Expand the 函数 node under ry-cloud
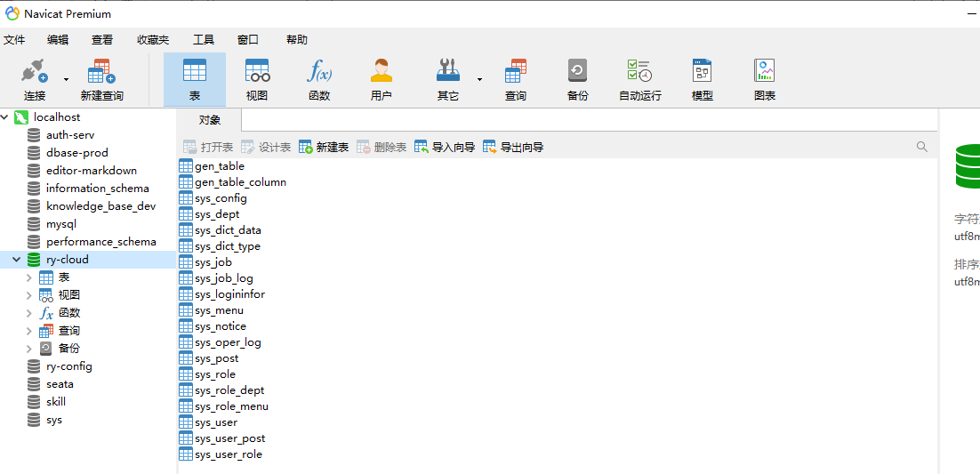Viewport: 980px width, 474px height. tap(28, 313)
